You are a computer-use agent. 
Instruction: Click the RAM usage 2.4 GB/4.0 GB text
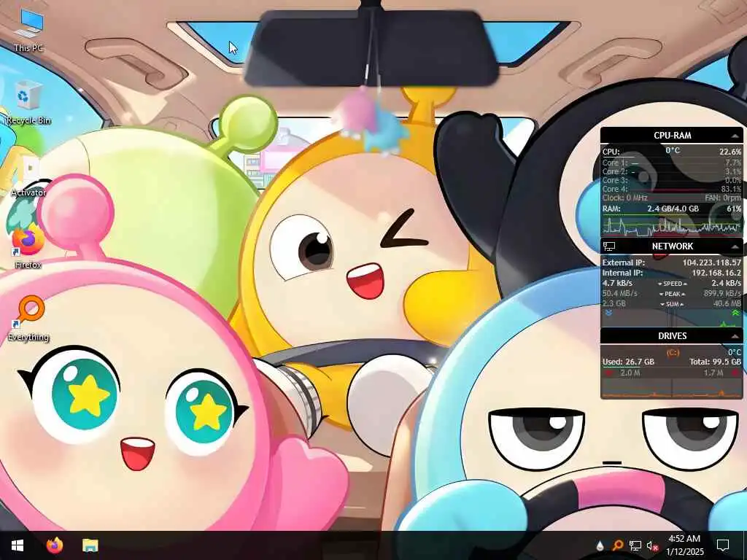pyautogui.click(x=673, y=209)
